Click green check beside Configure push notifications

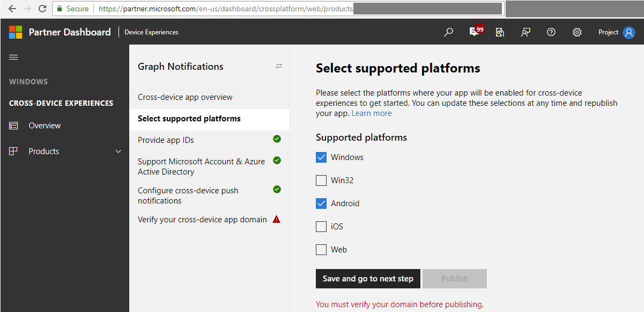coord(277,189)
